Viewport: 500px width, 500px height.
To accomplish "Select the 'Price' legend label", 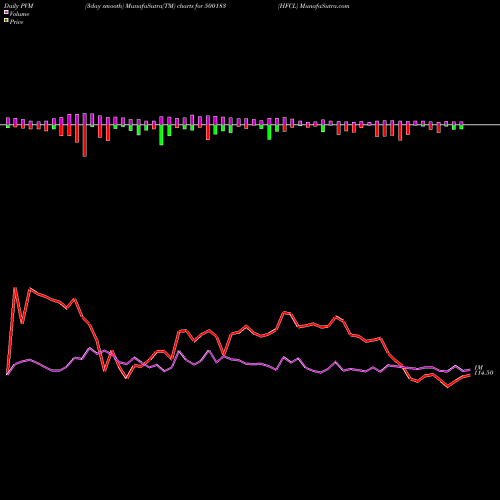I will point(16,22).
